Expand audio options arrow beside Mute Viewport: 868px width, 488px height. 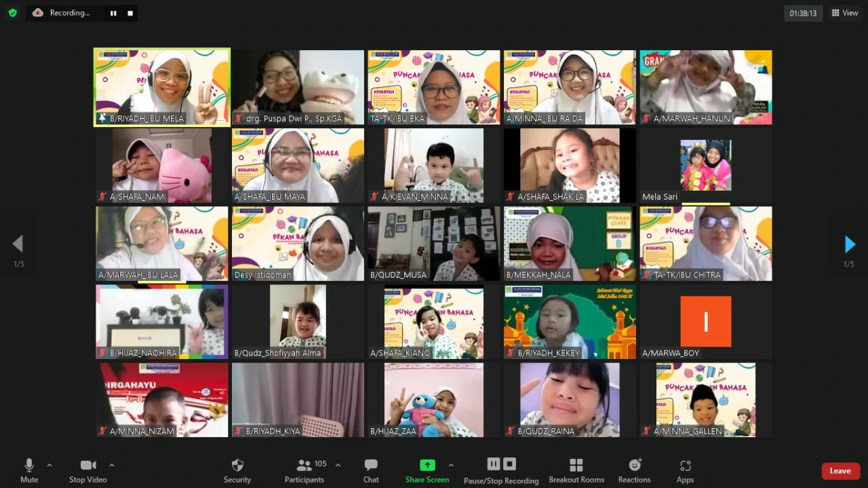tap(50, 465)
